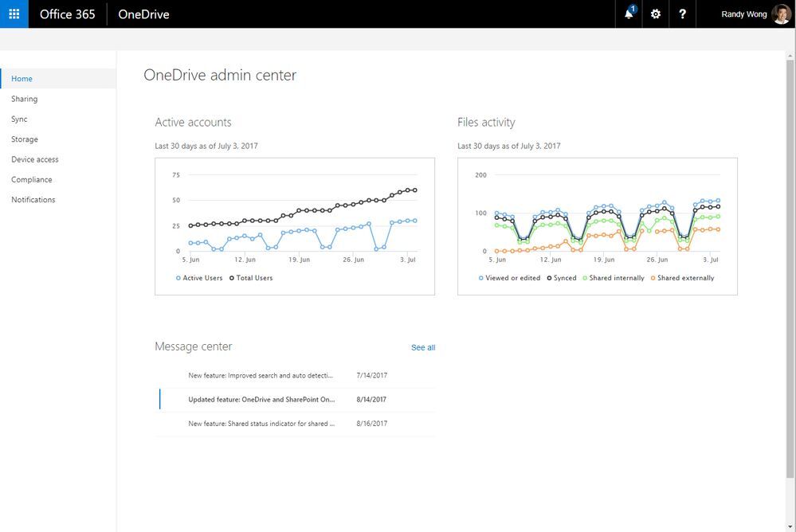Open help with the question mark icon

(682, 14)
